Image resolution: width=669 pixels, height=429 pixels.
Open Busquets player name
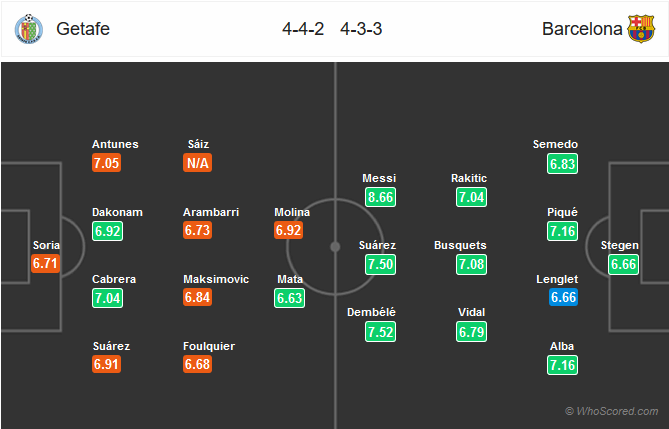460,245
